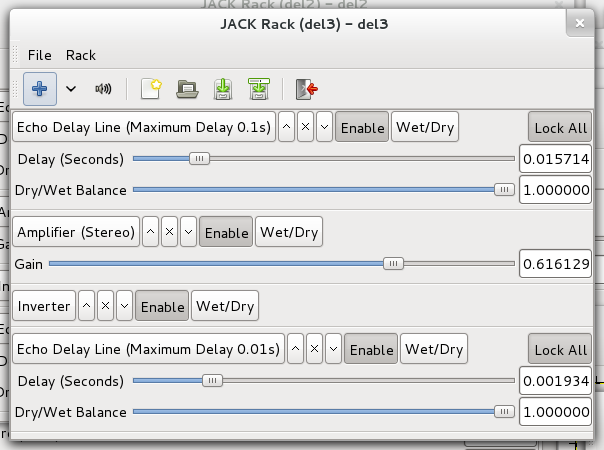Click the Save As icon in toolbar
Screen dimensions: 604x450
pyautogui.click(x=259, y=89)
